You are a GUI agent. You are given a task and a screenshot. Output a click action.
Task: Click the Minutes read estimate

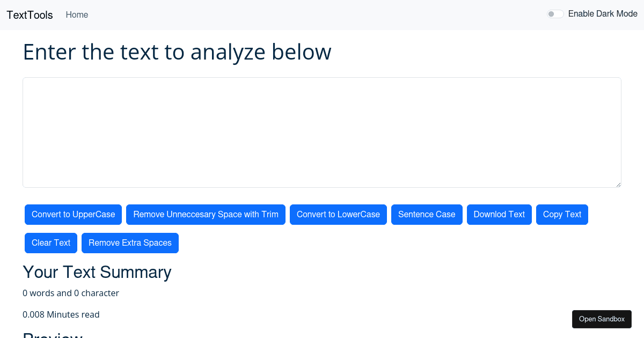[x=61, y=314]
